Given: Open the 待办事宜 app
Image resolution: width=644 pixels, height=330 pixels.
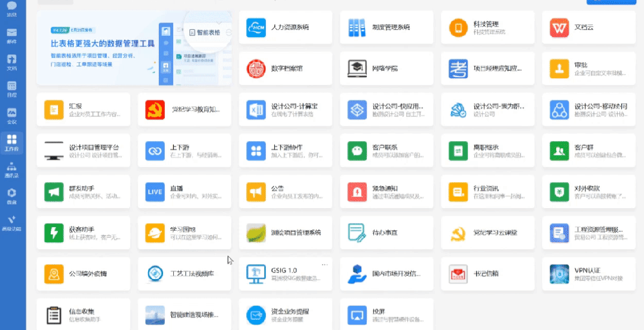Looking at the screenshot, I should pyautogui.click(x=386, y=233).
